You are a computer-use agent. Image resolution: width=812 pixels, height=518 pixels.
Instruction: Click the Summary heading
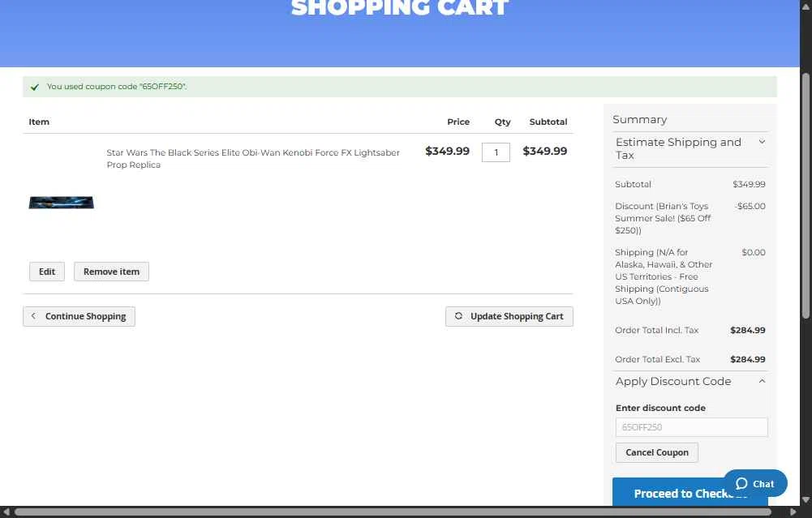tap(639, 119)
